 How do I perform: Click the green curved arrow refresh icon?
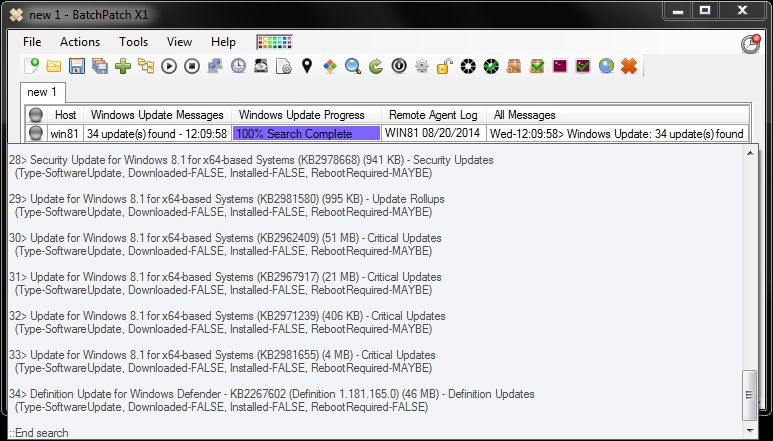[x=376, y=66]
